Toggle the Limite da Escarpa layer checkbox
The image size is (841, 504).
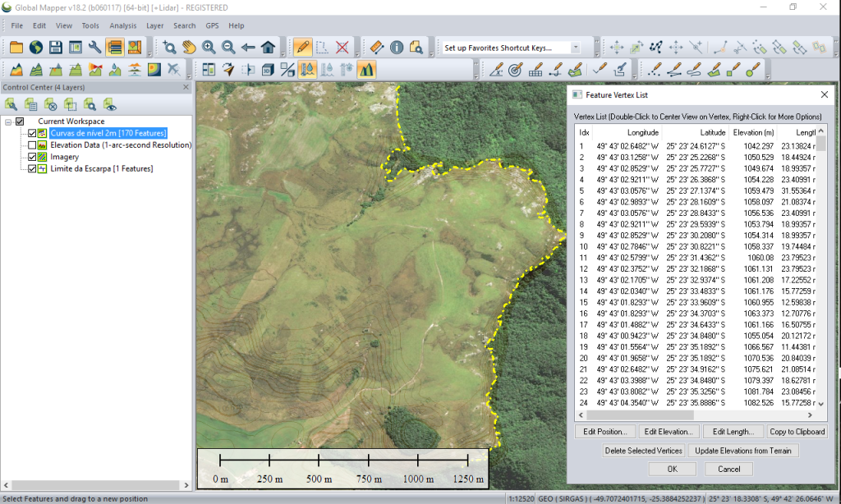(x=32, y=169)
